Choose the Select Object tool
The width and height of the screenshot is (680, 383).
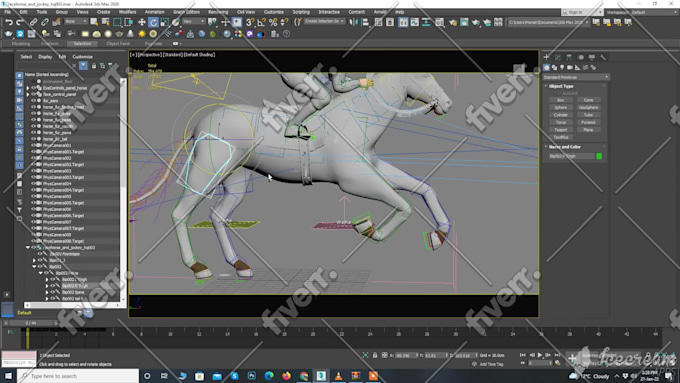point(94,22)
